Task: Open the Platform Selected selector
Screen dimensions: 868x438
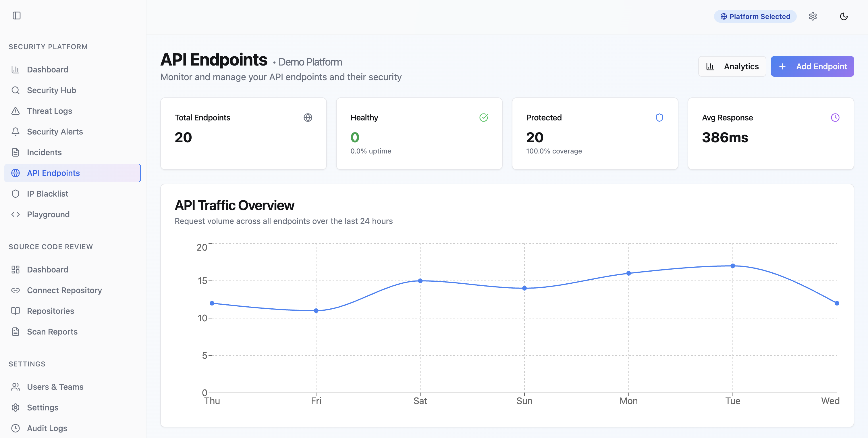Action: pyautogui.click(x=755, y=16)
